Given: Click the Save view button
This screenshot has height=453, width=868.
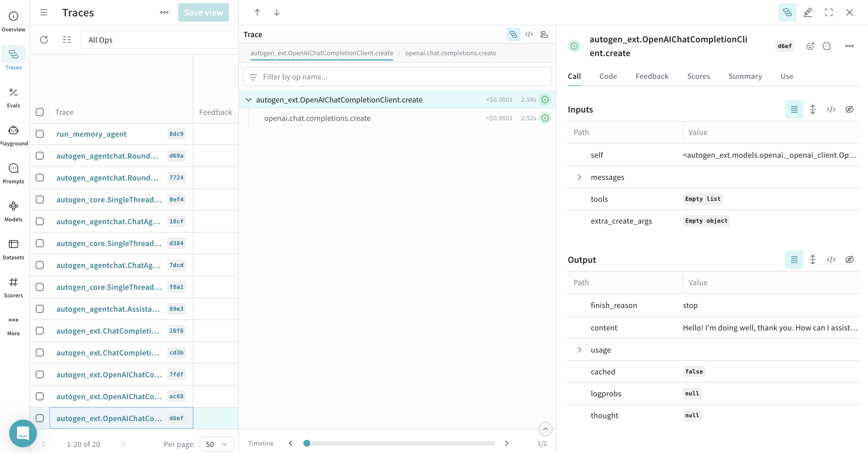Looking at the screenshot, I should pos(203,12).
